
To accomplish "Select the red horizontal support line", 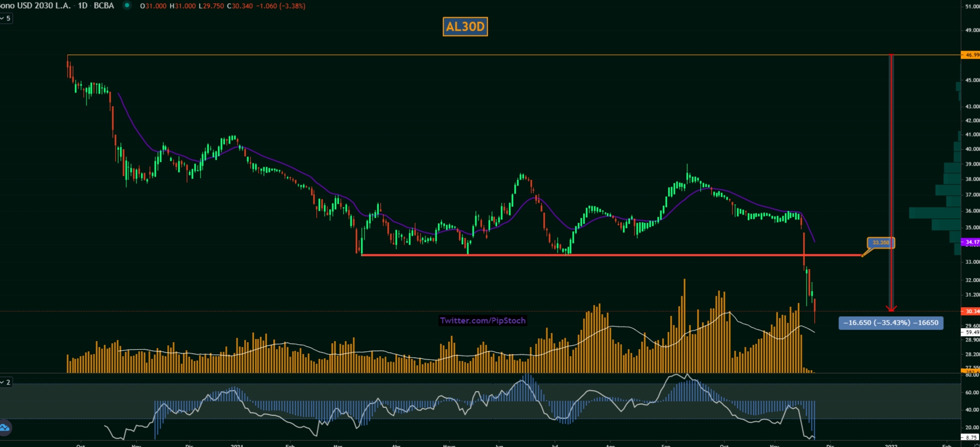I will pyautogui.click(x=592, y=255).
